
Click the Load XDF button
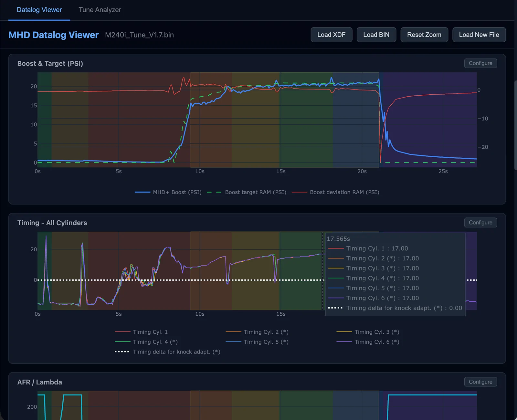tap(331, 35)
